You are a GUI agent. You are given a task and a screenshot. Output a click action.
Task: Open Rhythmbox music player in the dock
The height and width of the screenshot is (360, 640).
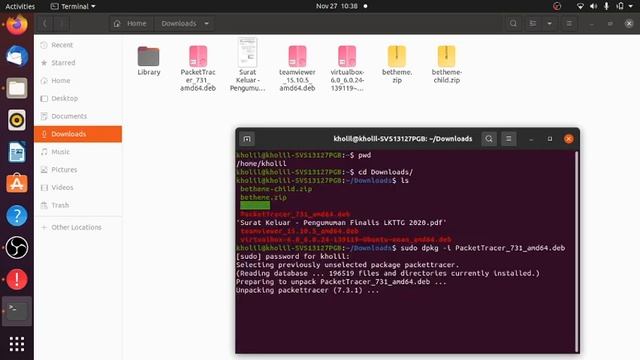[17, 120]
